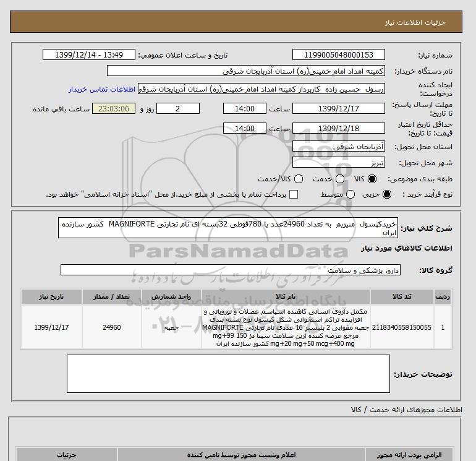Click the announcement date field 1399/12/14 - 13:49
Screen dimensions: 476x461
(x=89, y=54)
